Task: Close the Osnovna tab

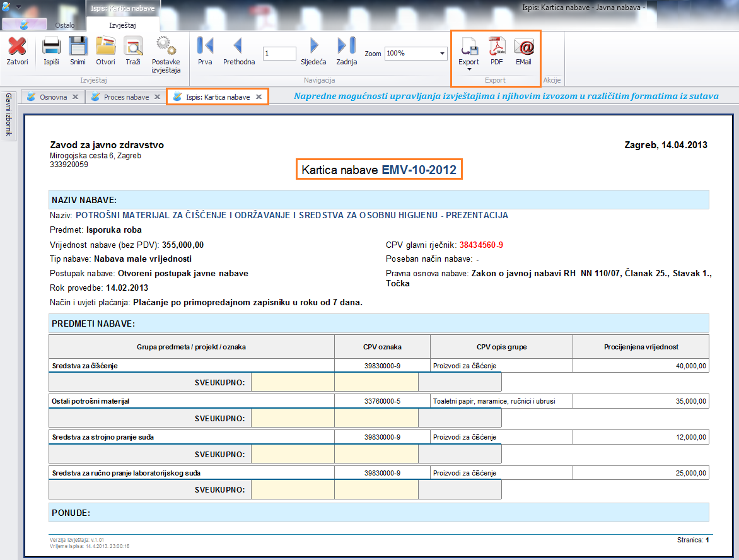Action: point(76,97)
